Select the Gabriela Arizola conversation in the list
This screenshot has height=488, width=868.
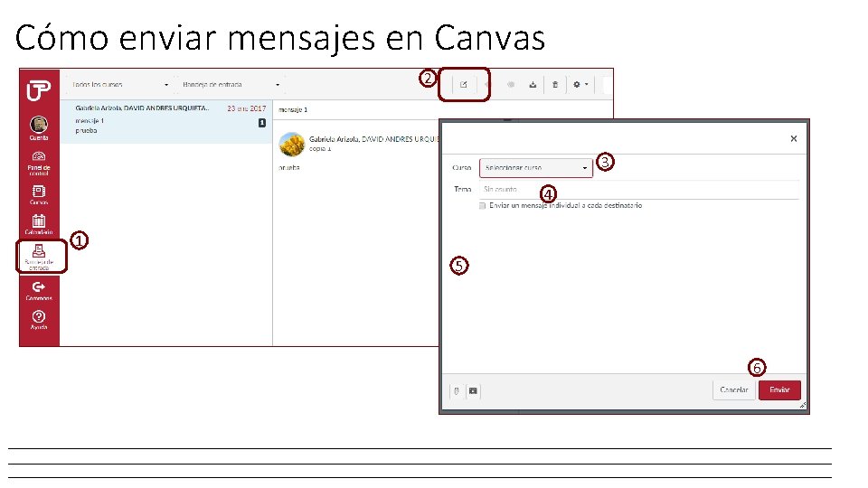tap(166, 121)
